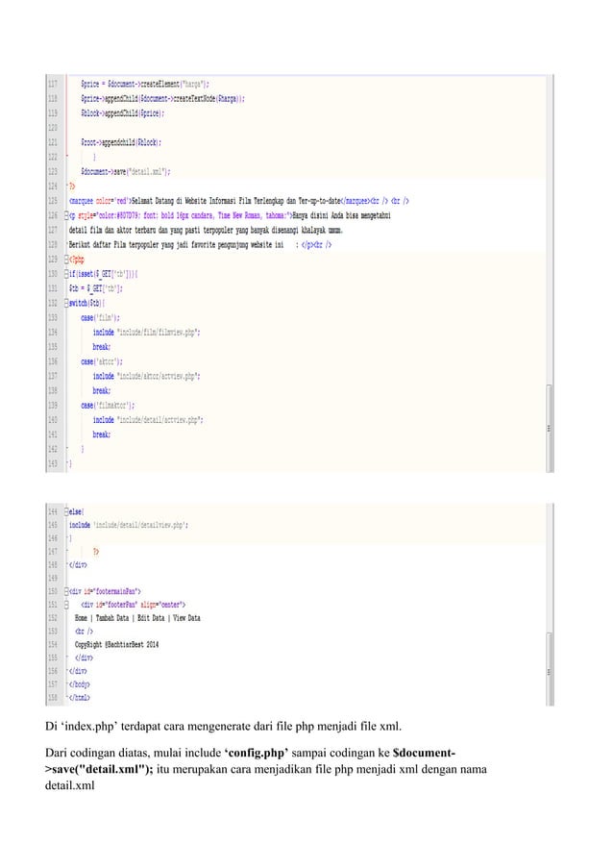Click the CopyRight @BachtiarBest 2014 line
This screenshot has height=868, width=613.
pos(116,644)
